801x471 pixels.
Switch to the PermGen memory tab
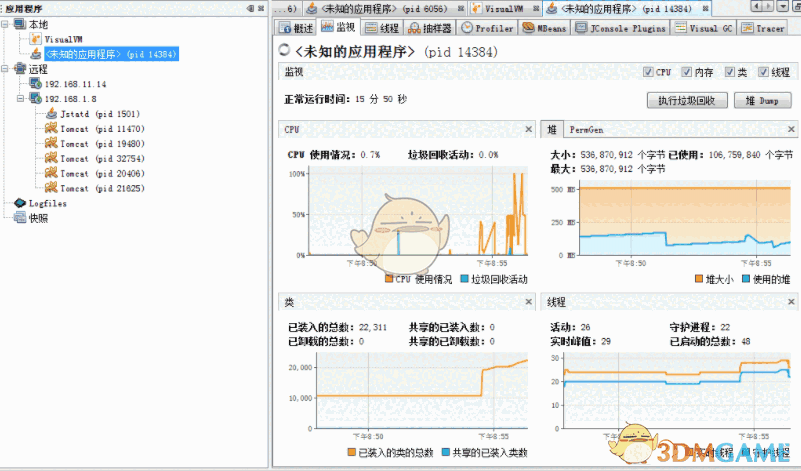pos(586,130)
